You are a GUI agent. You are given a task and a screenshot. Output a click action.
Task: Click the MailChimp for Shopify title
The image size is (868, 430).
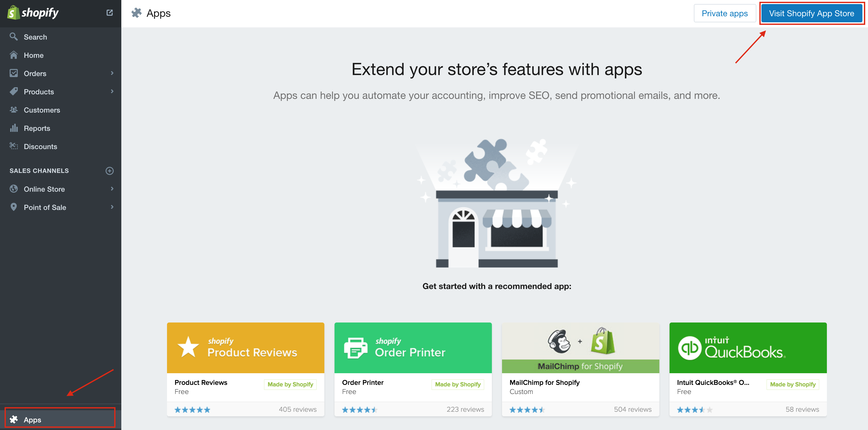pos(544,383)
